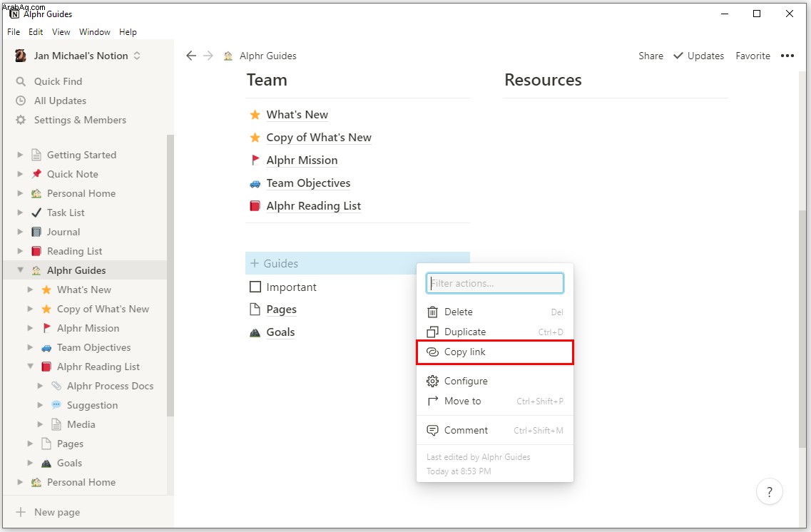The image size is (811, 532).
Task: Click the Settings & Members gear icon
Action: 21,120
